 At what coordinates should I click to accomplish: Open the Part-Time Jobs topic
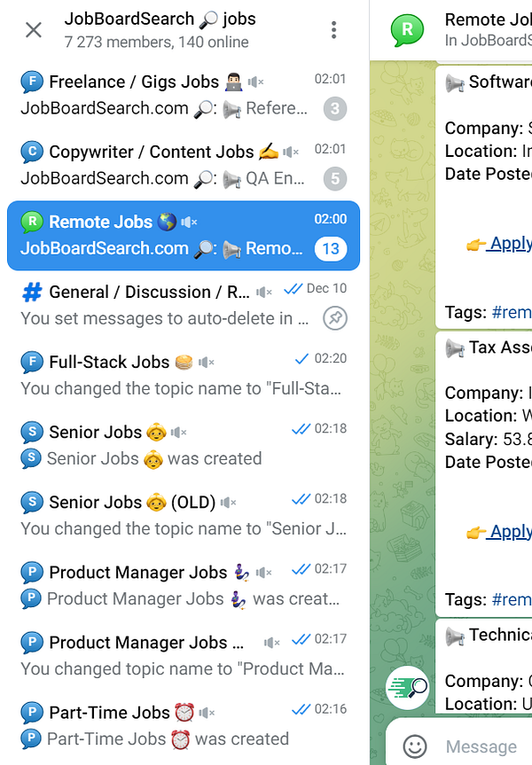click(184, 726)
